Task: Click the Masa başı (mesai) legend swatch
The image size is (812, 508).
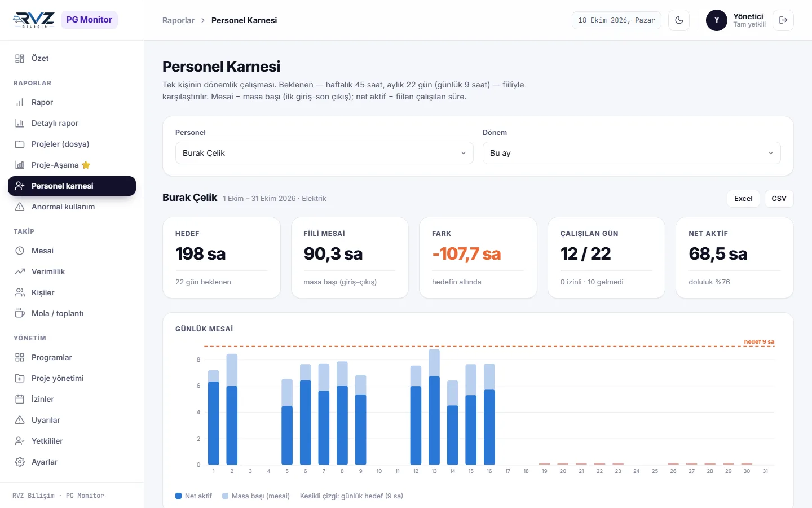Action: [x=225, y=496]
